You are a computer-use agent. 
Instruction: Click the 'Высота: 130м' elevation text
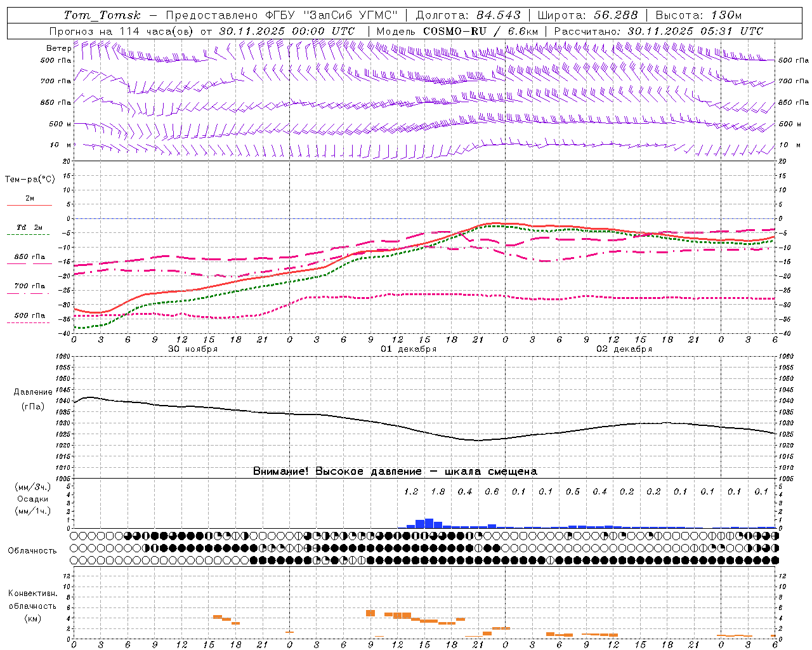tap(698, 15)
